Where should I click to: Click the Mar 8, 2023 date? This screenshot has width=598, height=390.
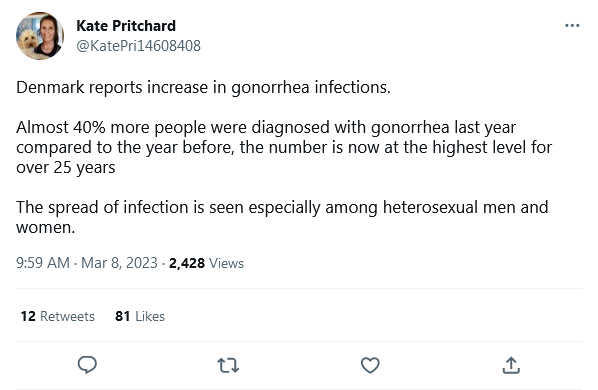pos(119,263)
